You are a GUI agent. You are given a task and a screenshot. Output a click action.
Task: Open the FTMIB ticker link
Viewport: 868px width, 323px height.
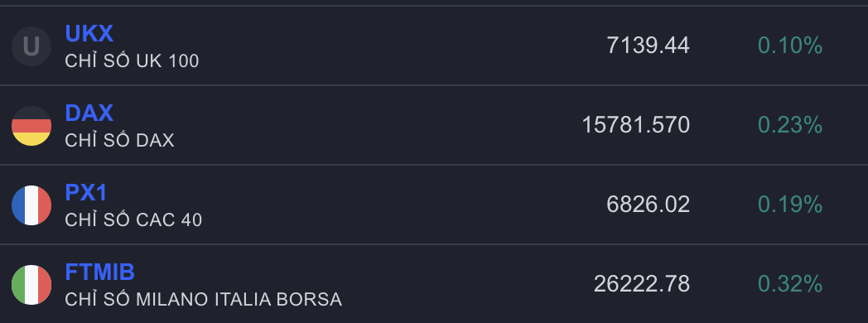coord(100,272)
